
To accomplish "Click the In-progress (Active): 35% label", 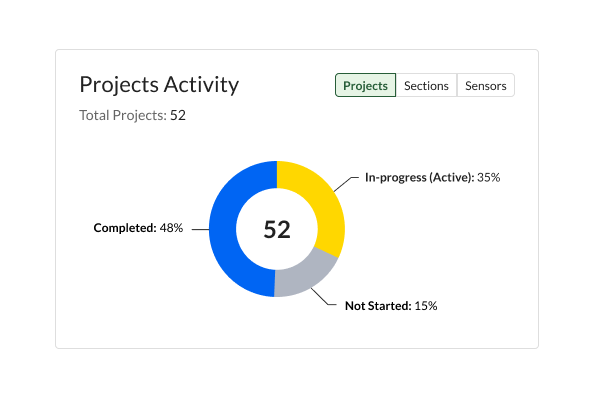I will click(x=432, y=178).
